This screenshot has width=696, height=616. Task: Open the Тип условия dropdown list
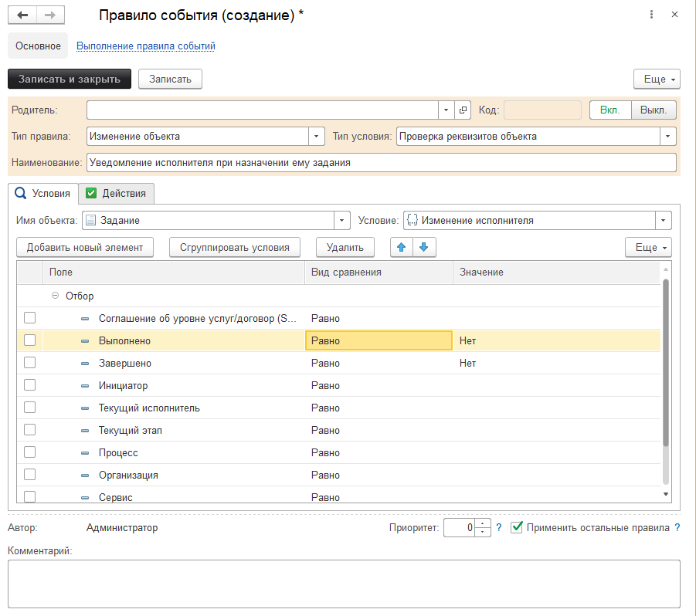(667, 137)
